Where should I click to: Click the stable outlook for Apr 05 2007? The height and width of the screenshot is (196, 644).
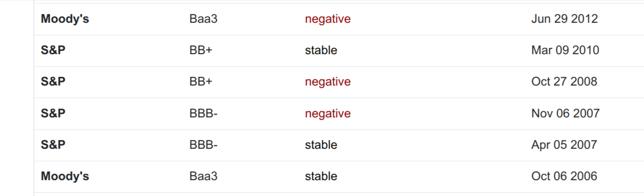pyautogui.click(x=321, y=145)
